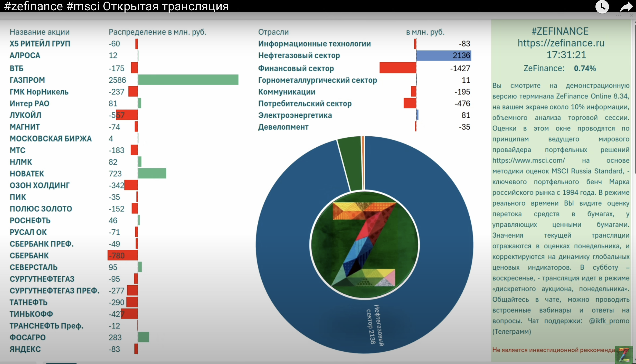This screenshot has width=636, height=364.
Task: Click the Потребительский сектор label
Action: click(305, 103)
